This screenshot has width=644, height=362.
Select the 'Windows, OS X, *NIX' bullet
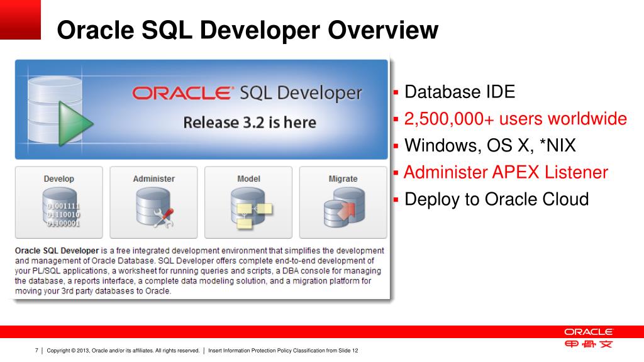490,145
